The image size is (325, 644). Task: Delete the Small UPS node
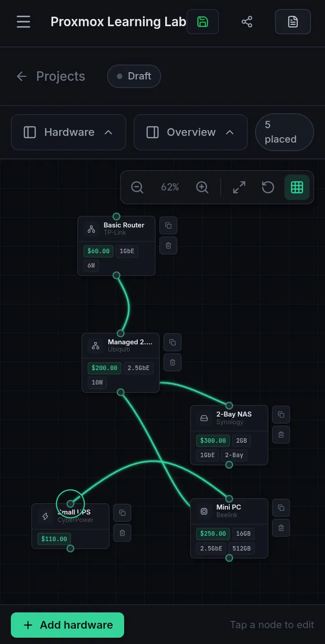click(122, 533)
